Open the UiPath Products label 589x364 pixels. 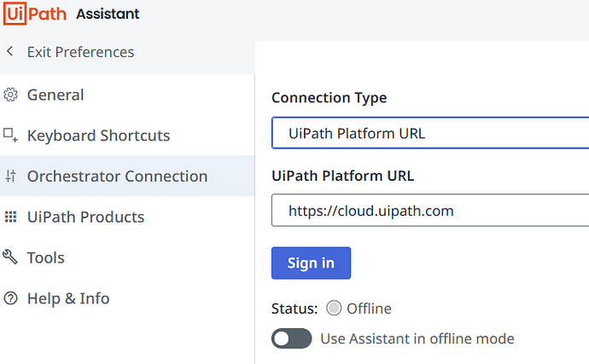[x=85, y=217]
